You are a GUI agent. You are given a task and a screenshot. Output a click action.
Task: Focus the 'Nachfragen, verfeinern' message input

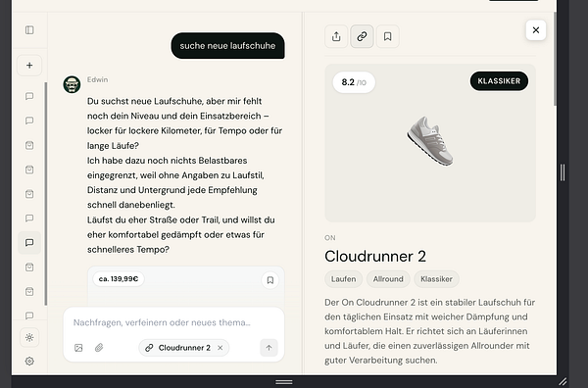[162, 322]
